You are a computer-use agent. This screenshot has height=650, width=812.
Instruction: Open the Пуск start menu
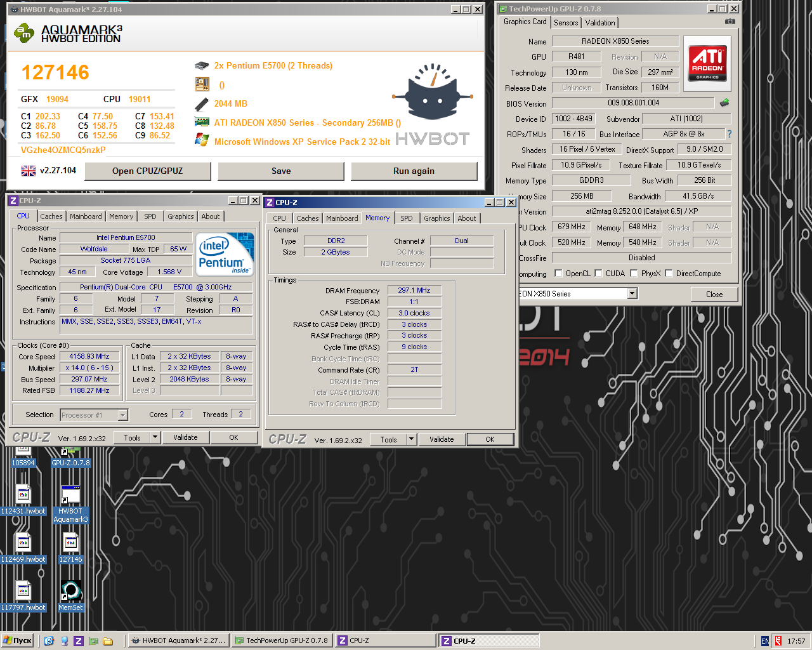click(x=18, y=640)
